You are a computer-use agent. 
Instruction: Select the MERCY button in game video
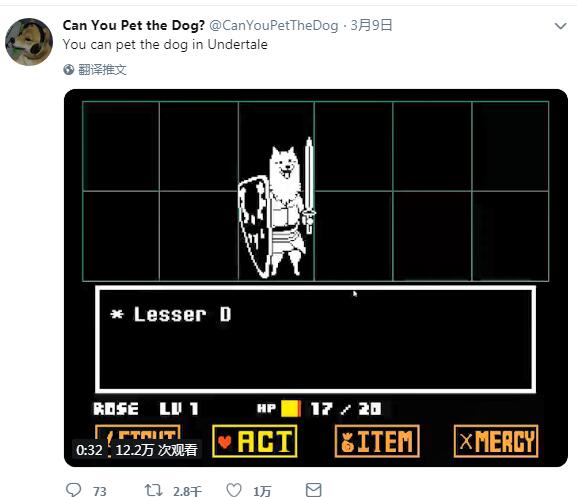496,441
